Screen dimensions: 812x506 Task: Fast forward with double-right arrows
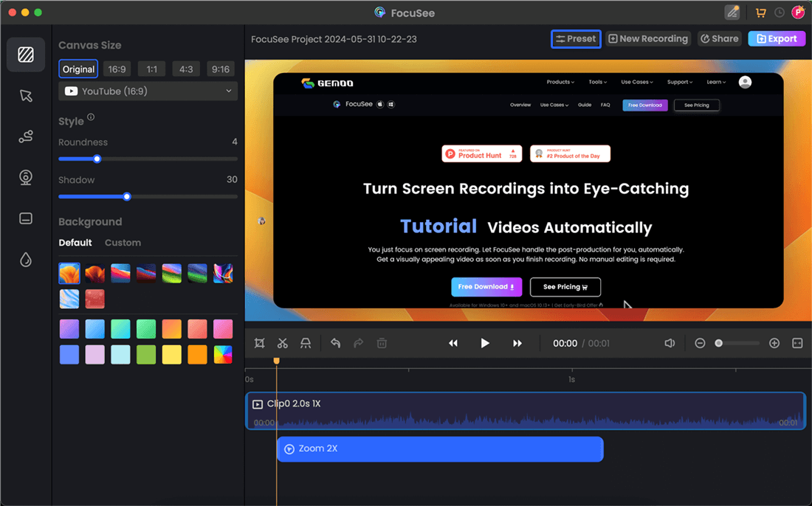[517, 343]
